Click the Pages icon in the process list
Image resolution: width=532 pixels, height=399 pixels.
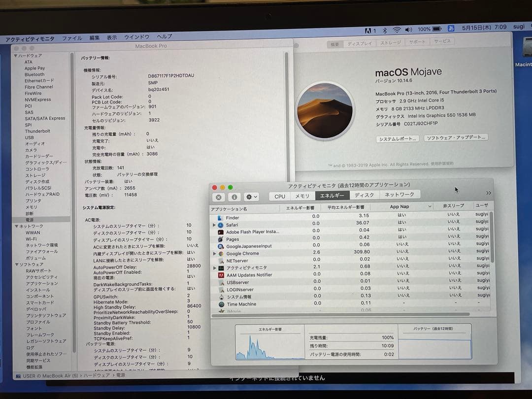point(221,239)
